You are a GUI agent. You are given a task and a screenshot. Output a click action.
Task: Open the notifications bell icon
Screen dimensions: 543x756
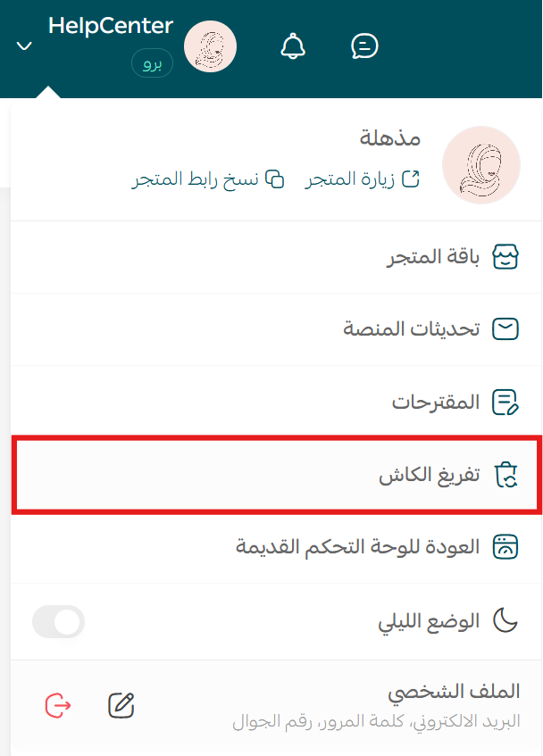coord(293,46)
